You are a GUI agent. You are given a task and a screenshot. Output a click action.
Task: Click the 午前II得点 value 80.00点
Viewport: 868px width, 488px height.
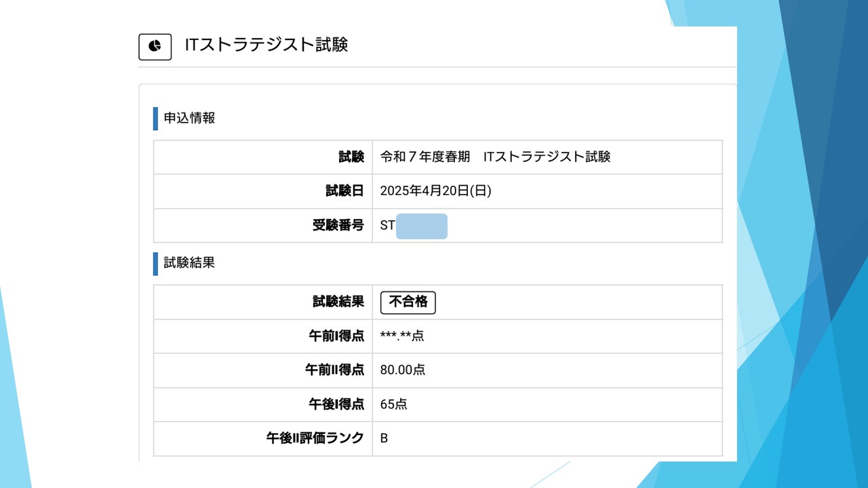403,370
